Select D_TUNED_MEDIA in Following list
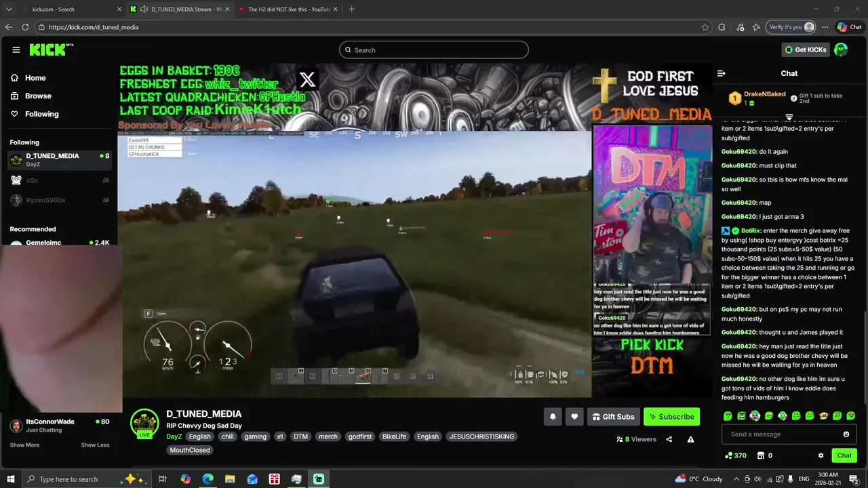This screenshot has width=868, height=488. (x=60, y=160)
